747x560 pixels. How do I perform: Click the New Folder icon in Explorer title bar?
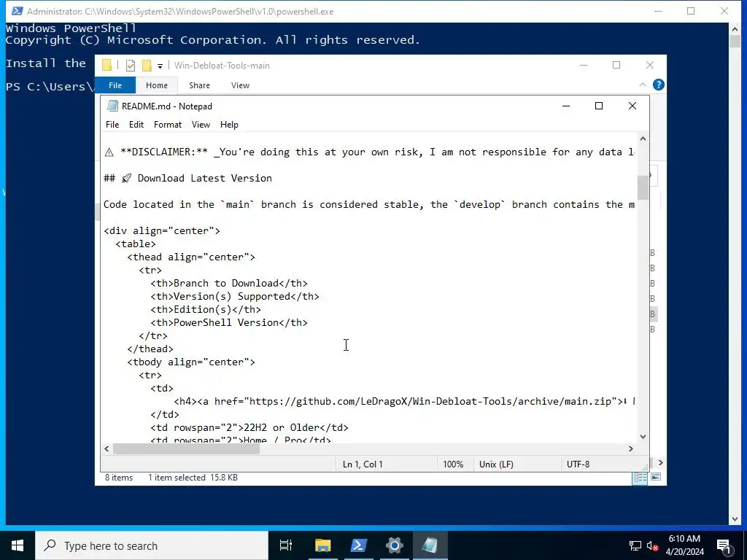coord(147,65)
